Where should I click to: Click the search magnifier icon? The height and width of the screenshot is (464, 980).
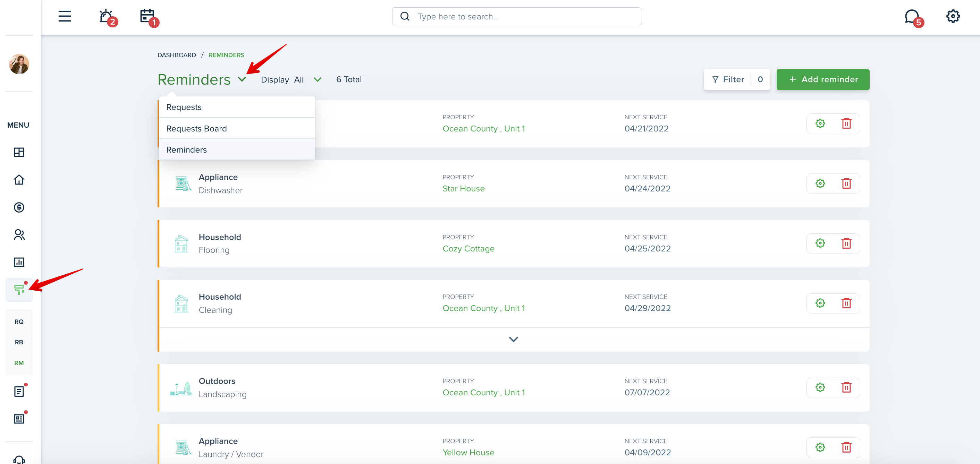(x=405, y=16)
